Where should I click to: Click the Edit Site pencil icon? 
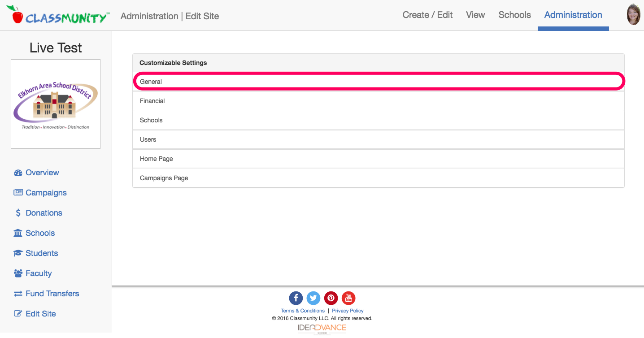[17, 313]
